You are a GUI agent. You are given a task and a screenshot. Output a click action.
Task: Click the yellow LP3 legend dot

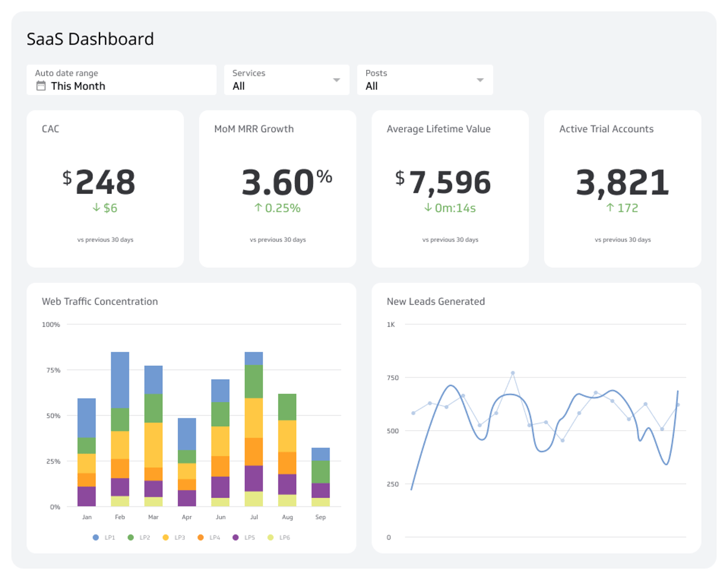click(x=166, y=537)
